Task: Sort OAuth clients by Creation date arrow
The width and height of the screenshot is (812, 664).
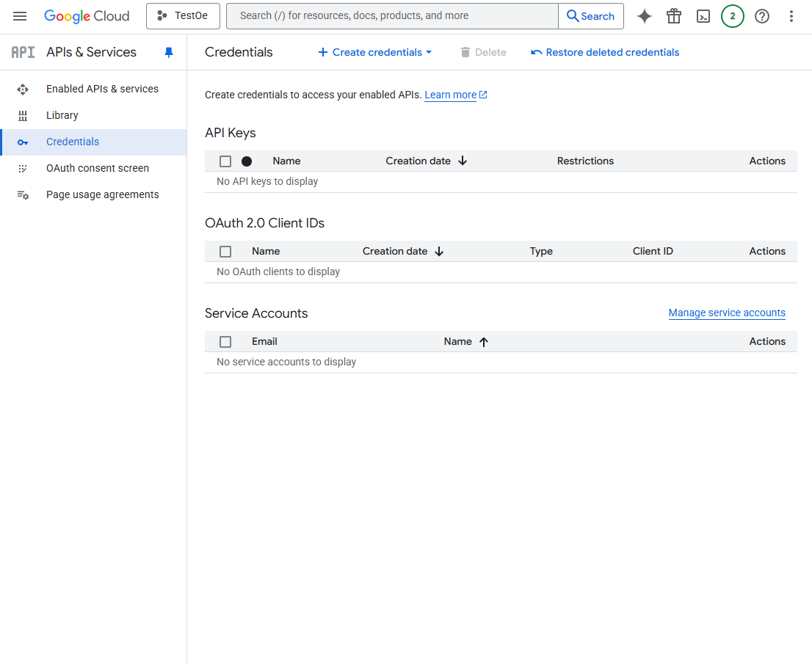Action: point(439,252)
